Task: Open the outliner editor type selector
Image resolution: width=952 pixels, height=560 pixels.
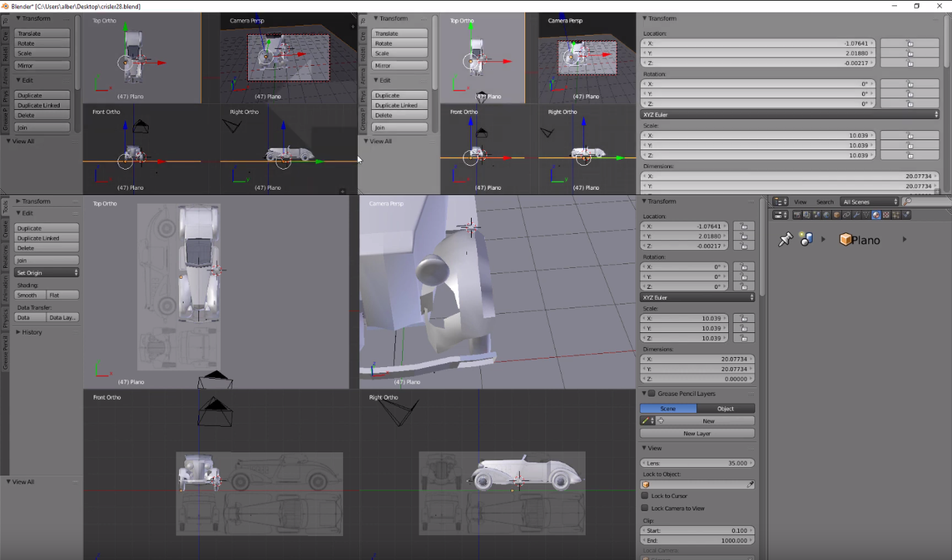Action: [780, 201]
